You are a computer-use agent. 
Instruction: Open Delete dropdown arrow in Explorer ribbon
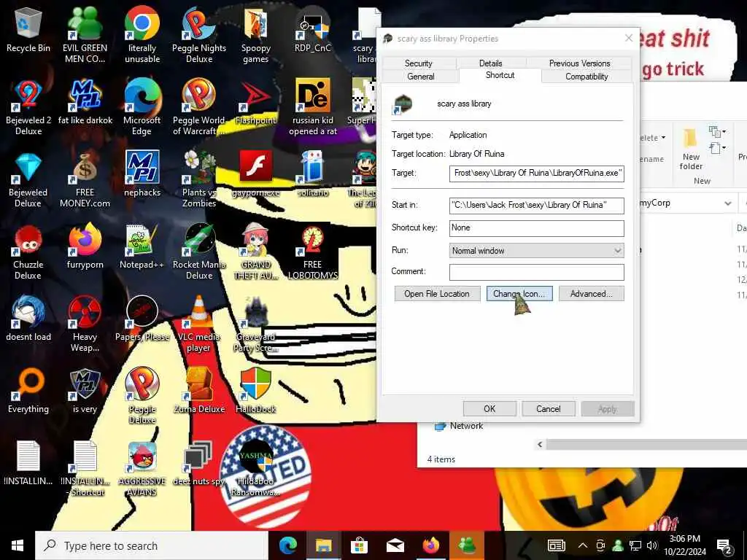663,138
